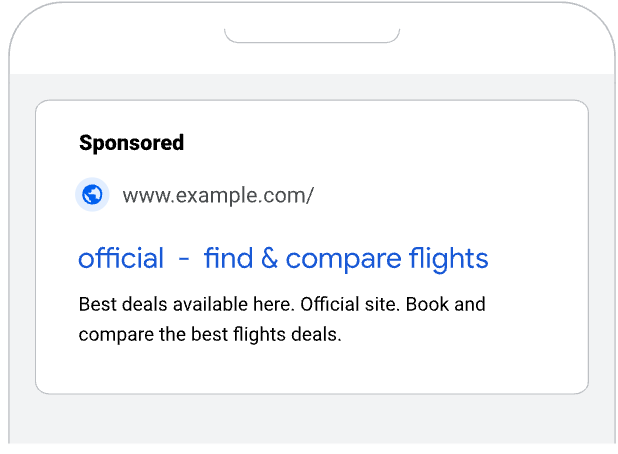Screen dimensions: 618x454
Task: Click the word "official" in the blue headline
Action: [x=120, y=259]
